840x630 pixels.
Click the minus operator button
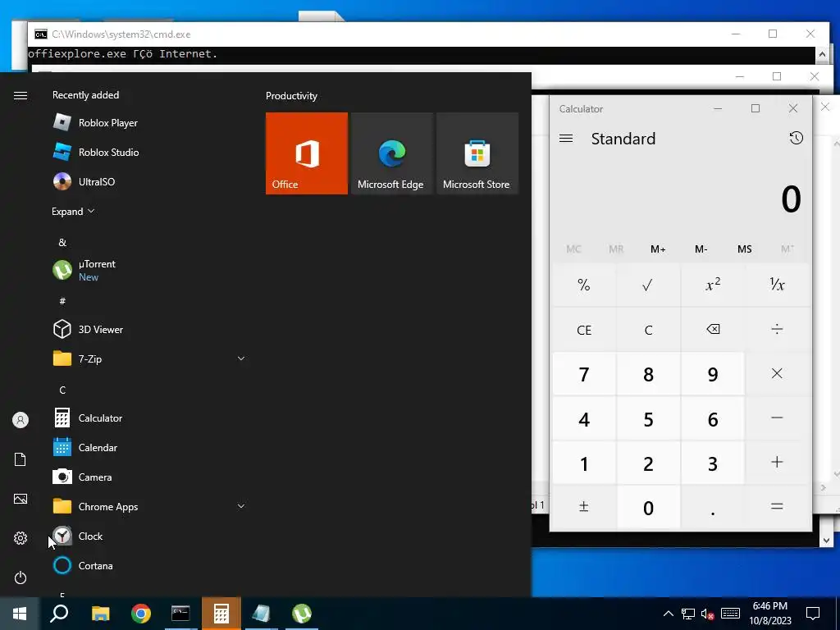click(778, 418)
